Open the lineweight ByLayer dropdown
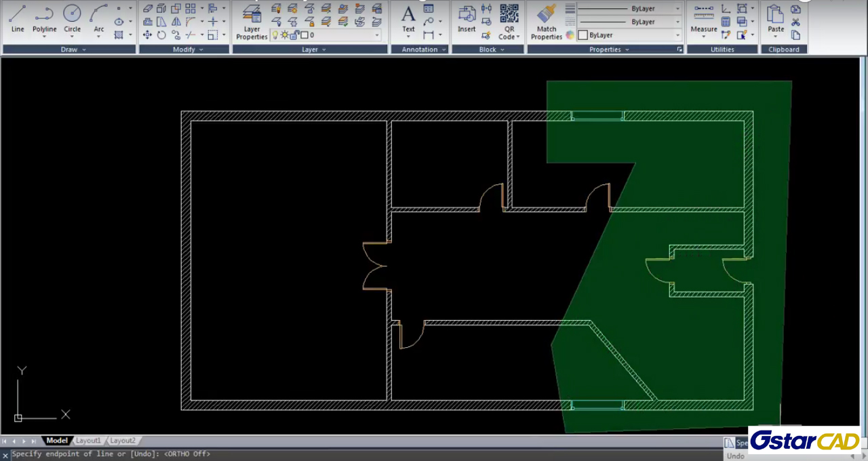 (x=678, y=9)
